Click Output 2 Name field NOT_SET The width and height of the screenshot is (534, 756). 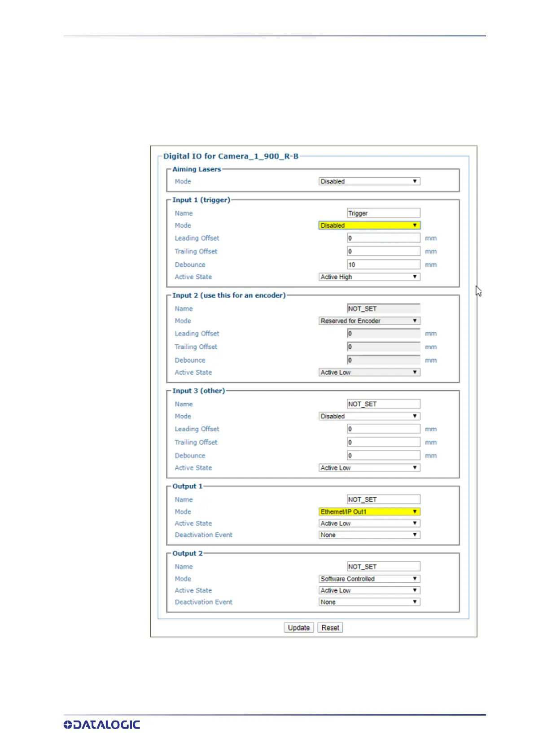point(384,567)
